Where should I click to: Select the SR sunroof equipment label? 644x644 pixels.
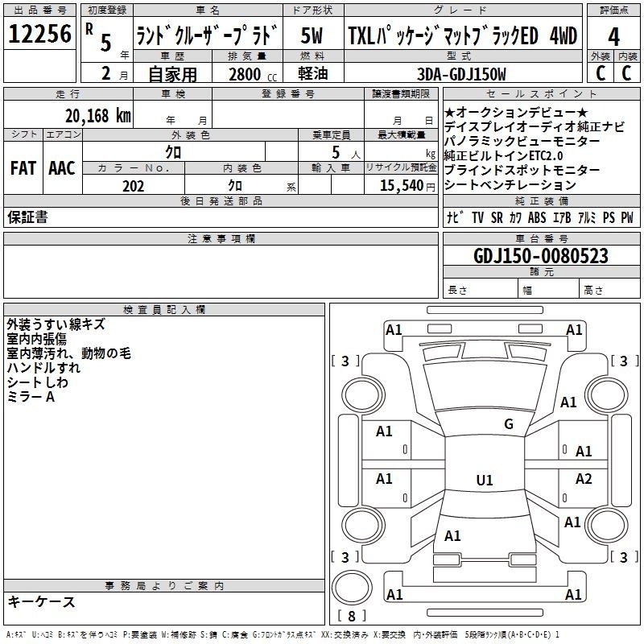[497, 217]
